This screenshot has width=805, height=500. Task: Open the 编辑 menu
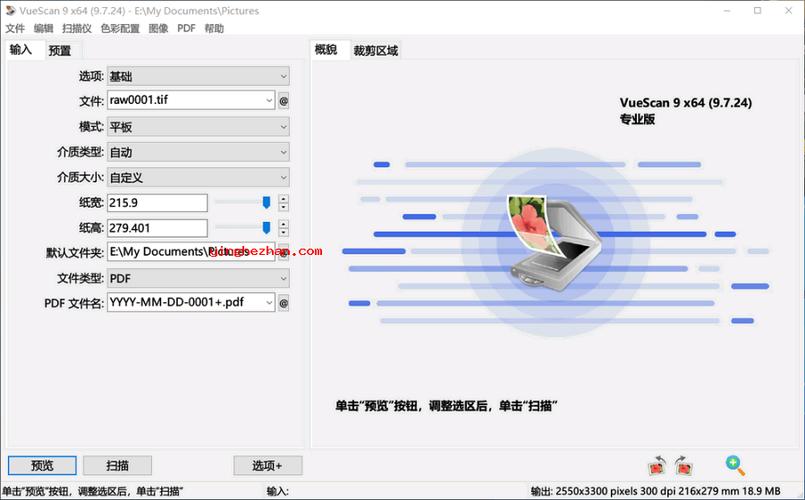tap(44, 28)
